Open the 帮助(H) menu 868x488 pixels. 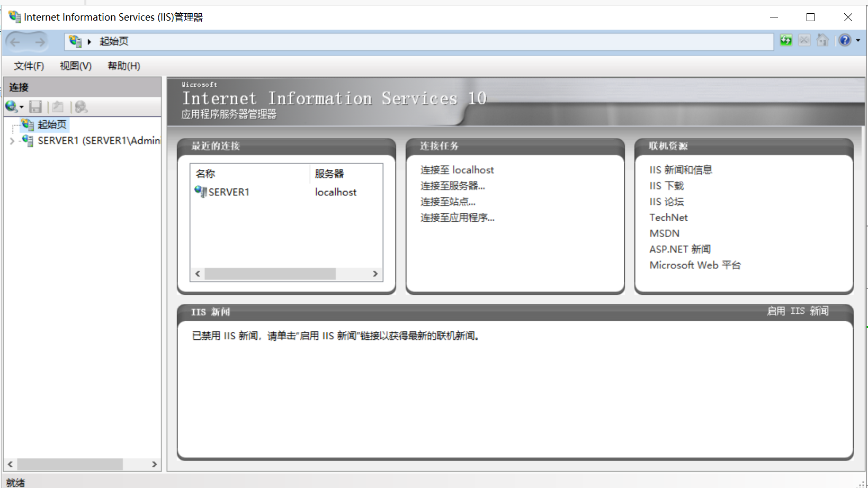tap(124, 66)
